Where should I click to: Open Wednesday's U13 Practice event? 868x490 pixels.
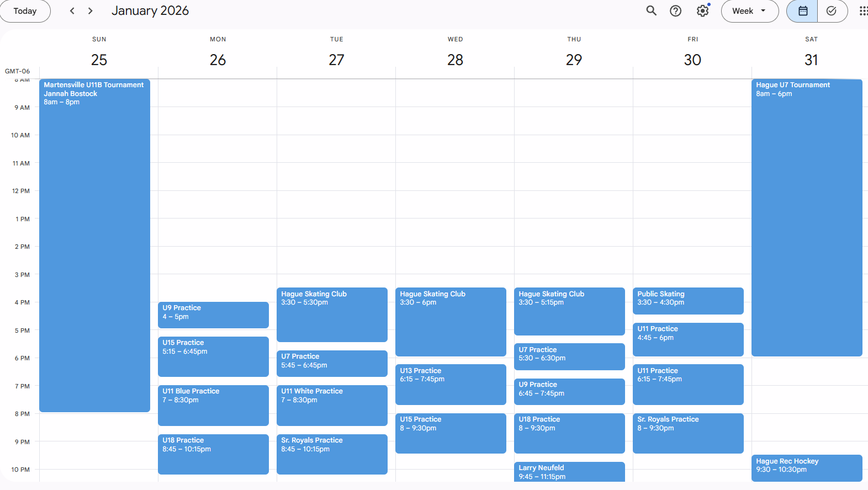pyautogui.click(x=451, y=384)
